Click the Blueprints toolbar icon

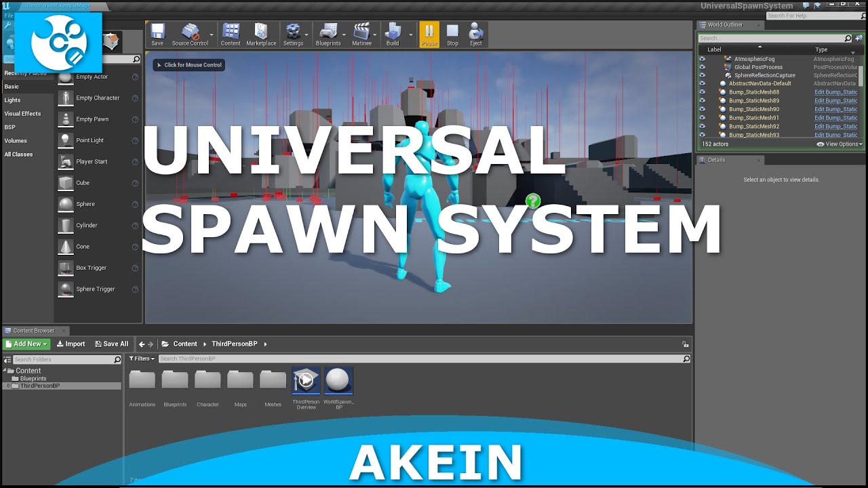point(328,34)
